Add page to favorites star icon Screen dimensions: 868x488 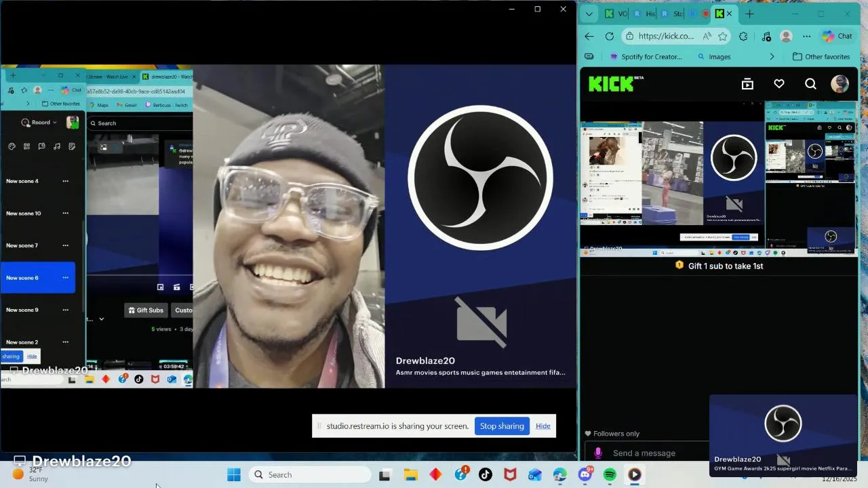(x=723, y=37)
